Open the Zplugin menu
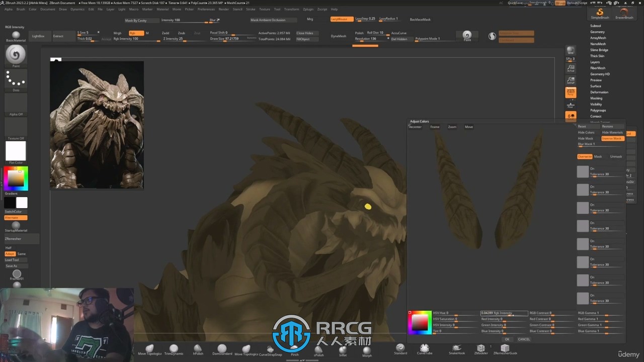This screenshot has height=362, width=644. tap(308, 9)
